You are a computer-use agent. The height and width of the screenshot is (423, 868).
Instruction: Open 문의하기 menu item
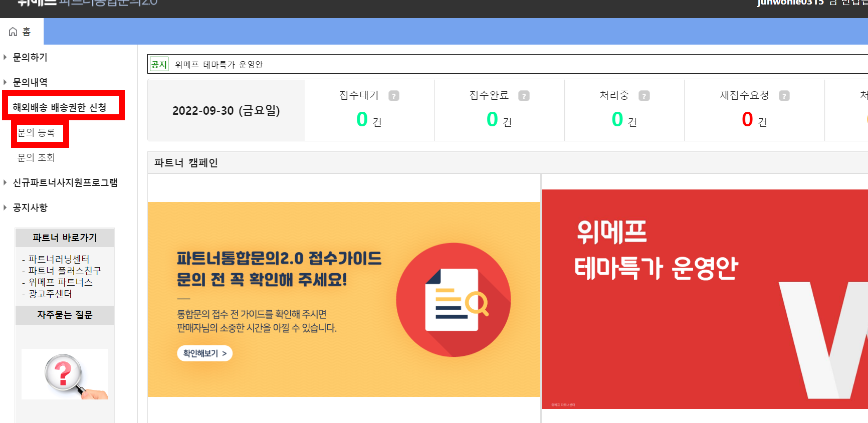pyautogui.click(x=30, y=57)
